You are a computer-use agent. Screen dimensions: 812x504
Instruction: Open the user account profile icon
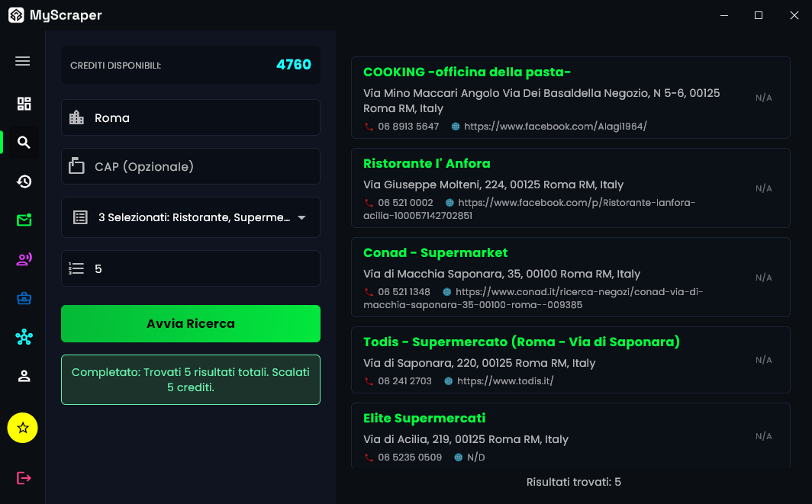point(22,376)
